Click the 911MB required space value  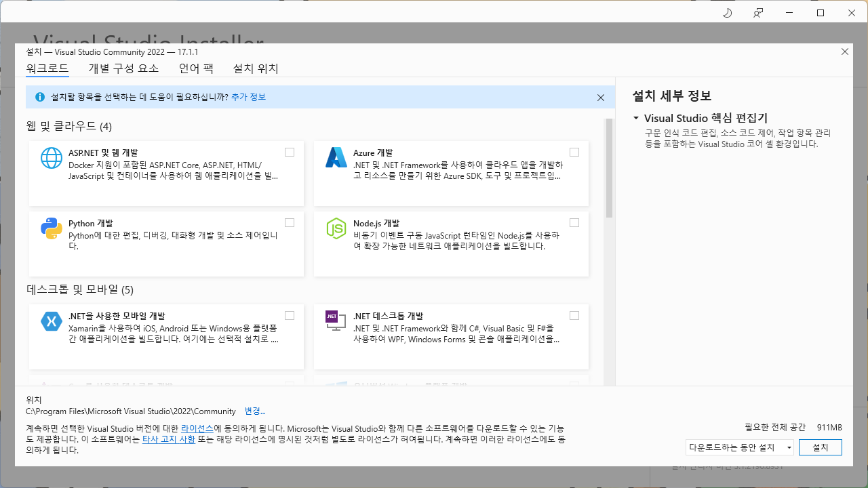click(829, 428)
